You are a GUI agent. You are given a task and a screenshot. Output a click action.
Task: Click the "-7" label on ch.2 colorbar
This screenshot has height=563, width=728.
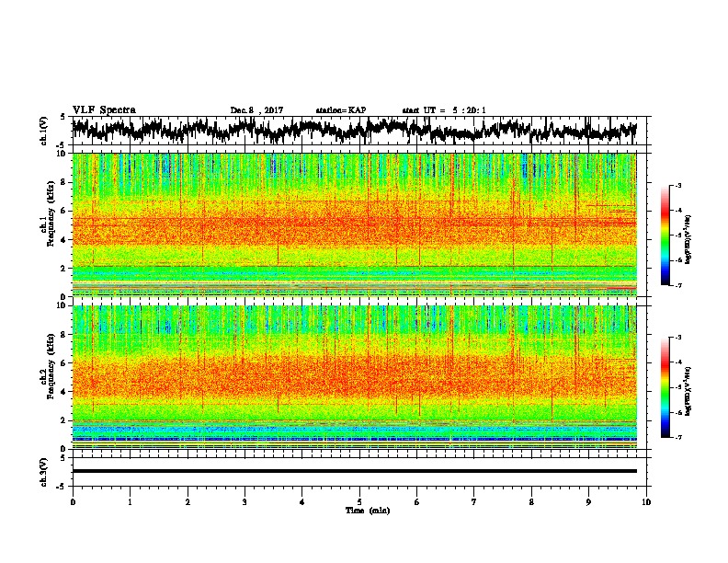click(x=677, y=438)
